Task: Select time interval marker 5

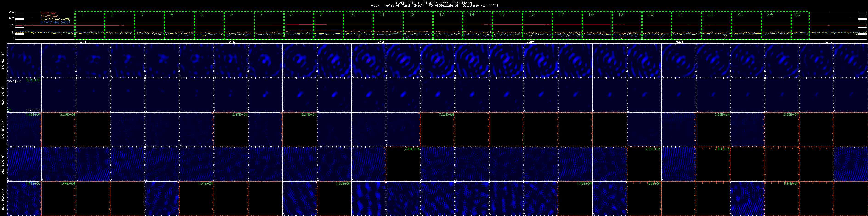Action: point(202,14)
